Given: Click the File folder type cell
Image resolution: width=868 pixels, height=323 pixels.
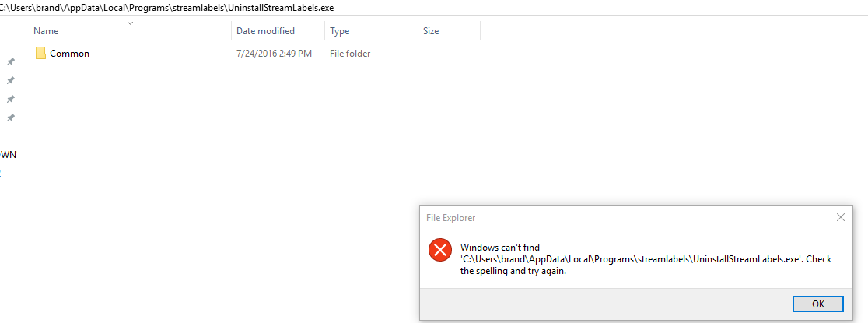Looking at the screenshot, I should click(350, 54).
